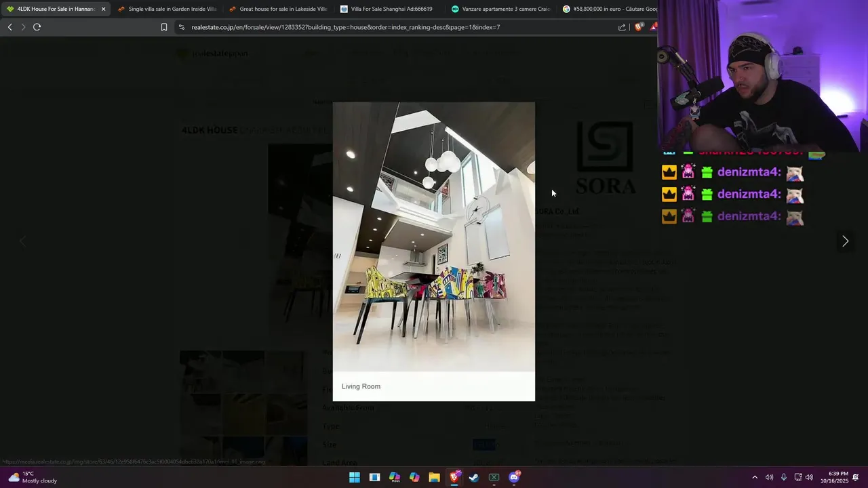
Task: Show next photo with right chevron arrow
Action: click(845, 241)
